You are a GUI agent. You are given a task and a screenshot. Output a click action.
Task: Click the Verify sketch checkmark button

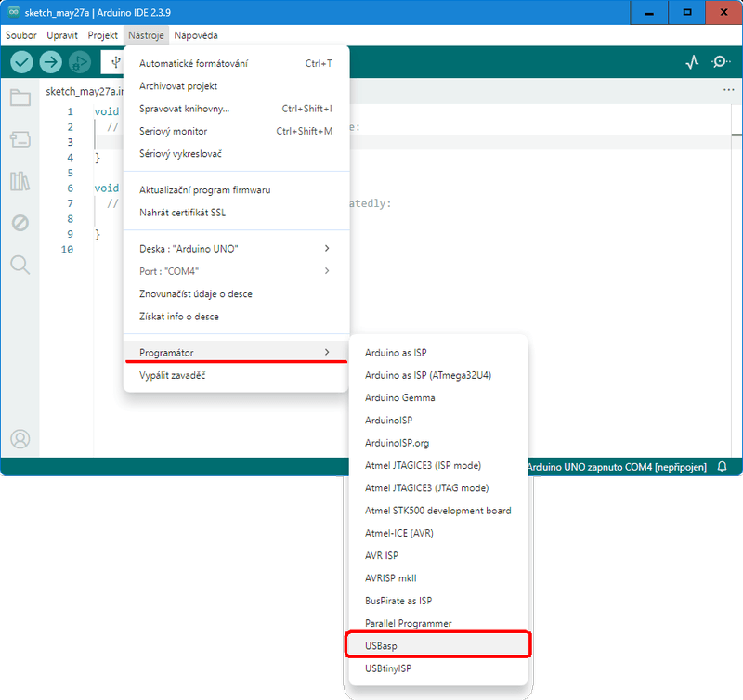21,62
